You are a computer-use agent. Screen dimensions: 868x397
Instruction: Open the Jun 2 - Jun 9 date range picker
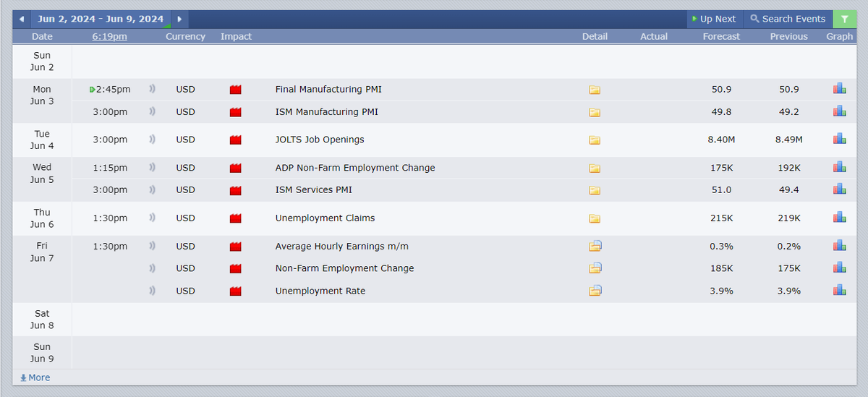tap(101, 19)
